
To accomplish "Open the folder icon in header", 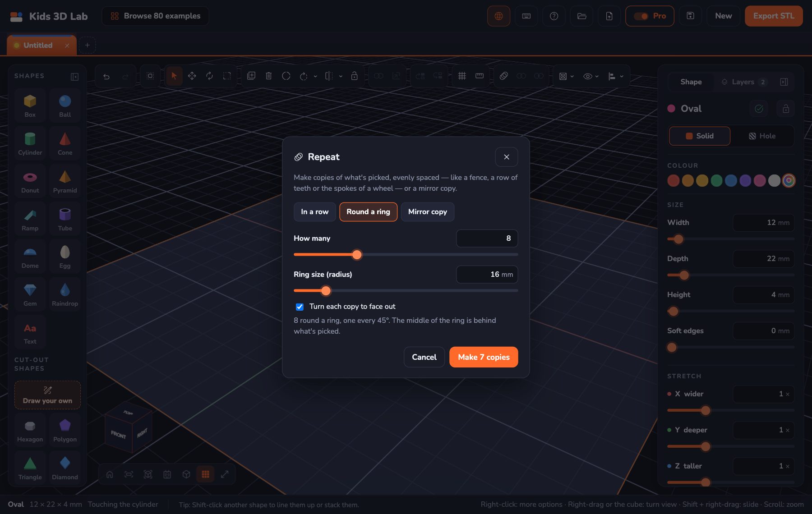I will (582, 16).
